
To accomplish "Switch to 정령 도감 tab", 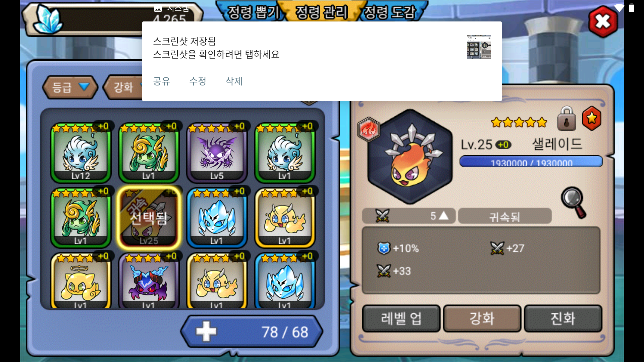I will tap(390, 12).
